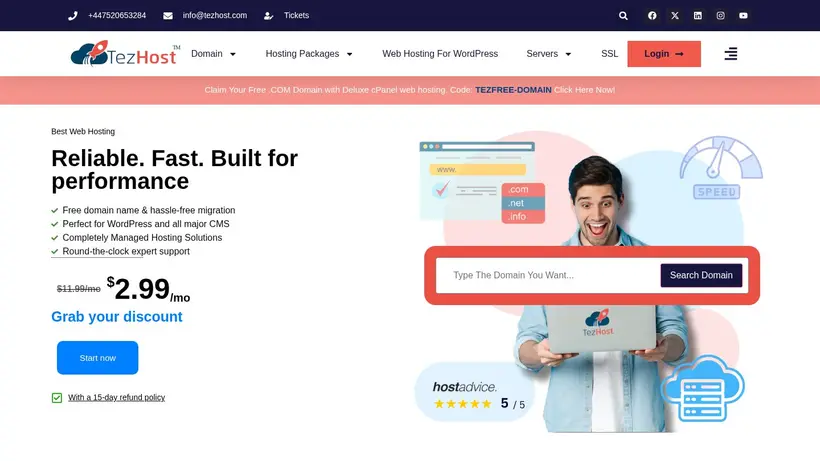This screenshot has width=820, height=461.
Task: Open the Tickets link
Action: 297,16
